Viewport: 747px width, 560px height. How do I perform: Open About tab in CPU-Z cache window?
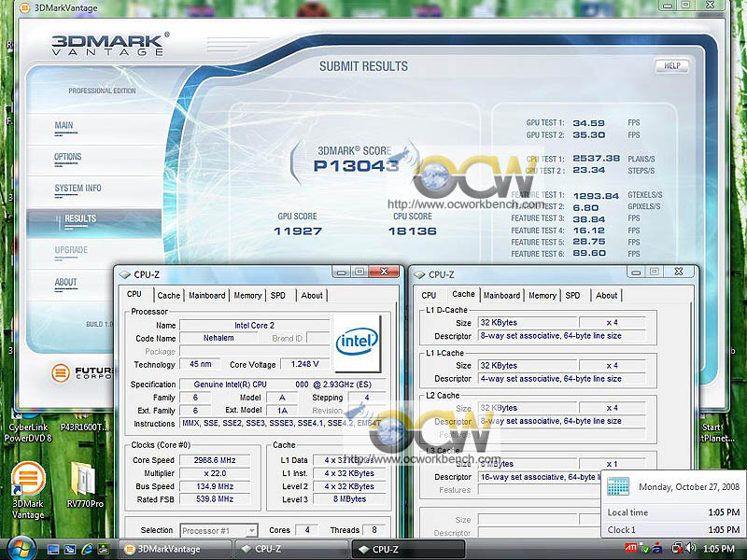[606, 296]
